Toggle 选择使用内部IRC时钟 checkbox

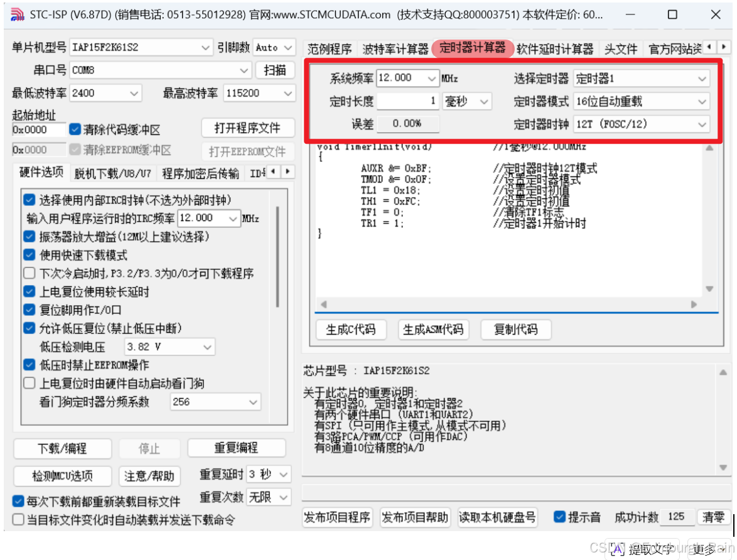point(29,200)
